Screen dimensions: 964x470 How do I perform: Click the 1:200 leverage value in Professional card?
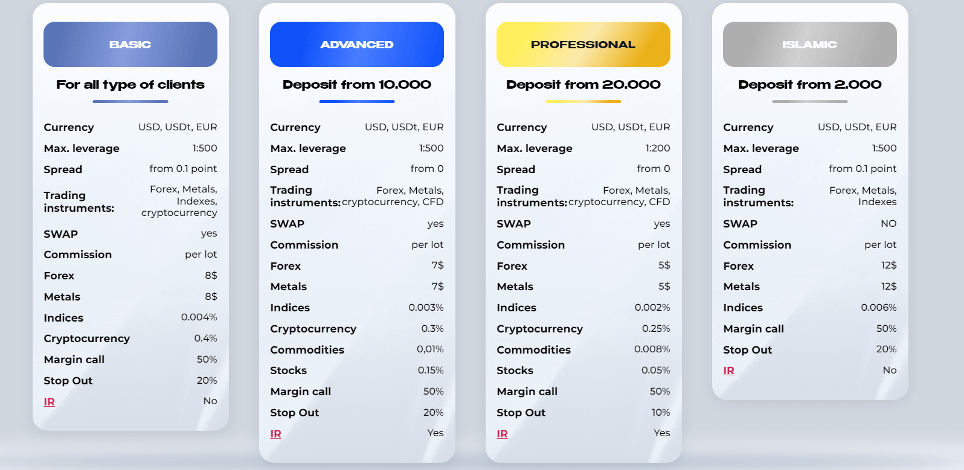[x=657, y=149]
